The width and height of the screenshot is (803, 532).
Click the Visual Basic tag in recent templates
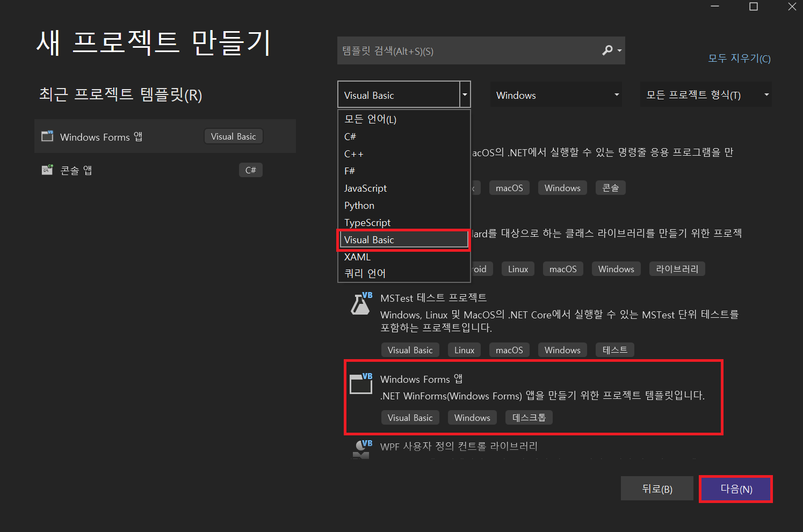point(234,136)
